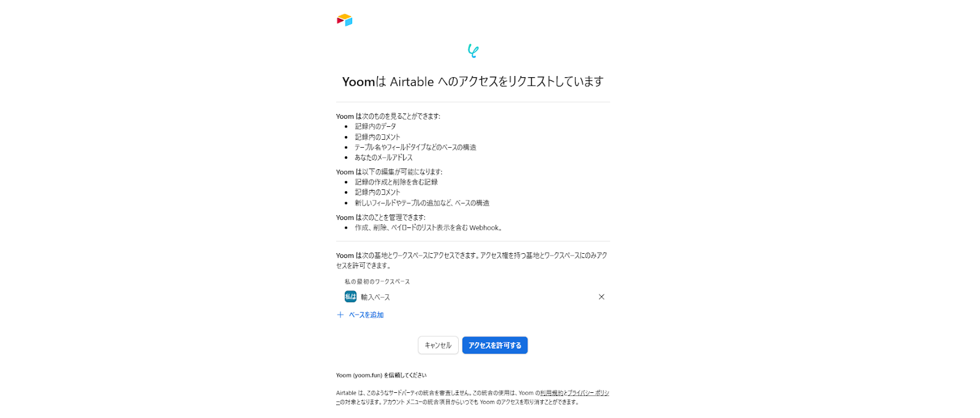Click the Yoom squiggle logo

click(x=473, y=51)
